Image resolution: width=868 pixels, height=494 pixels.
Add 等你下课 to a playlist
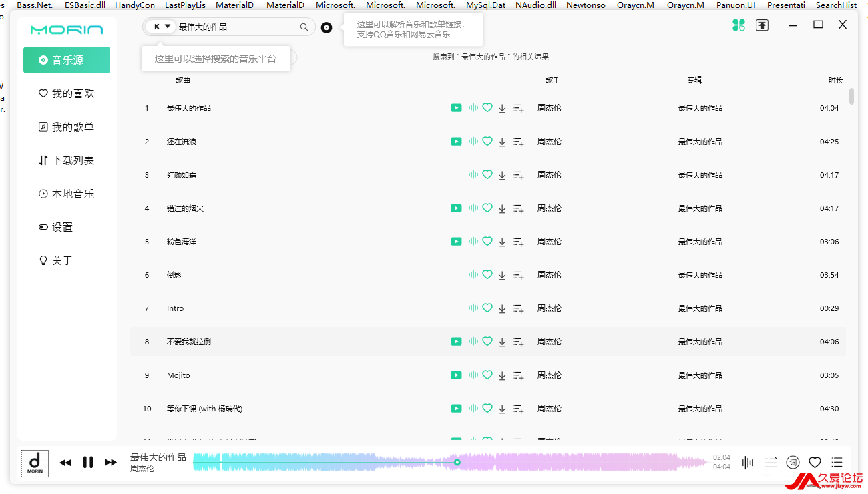[x=518, y=409]
